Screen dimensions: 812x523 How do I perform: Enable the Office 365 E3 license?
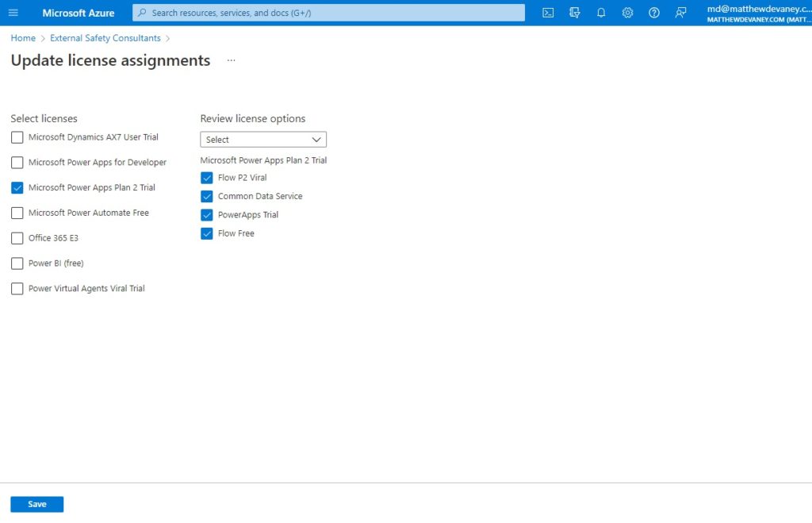click(x=17, y=238)
